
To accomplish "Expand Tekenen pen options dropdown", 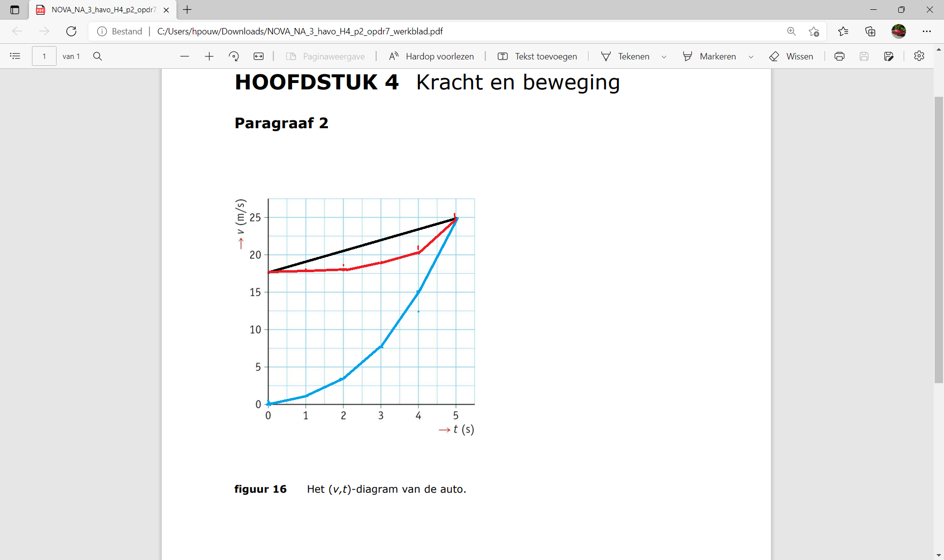I will (x=664, y=57).
